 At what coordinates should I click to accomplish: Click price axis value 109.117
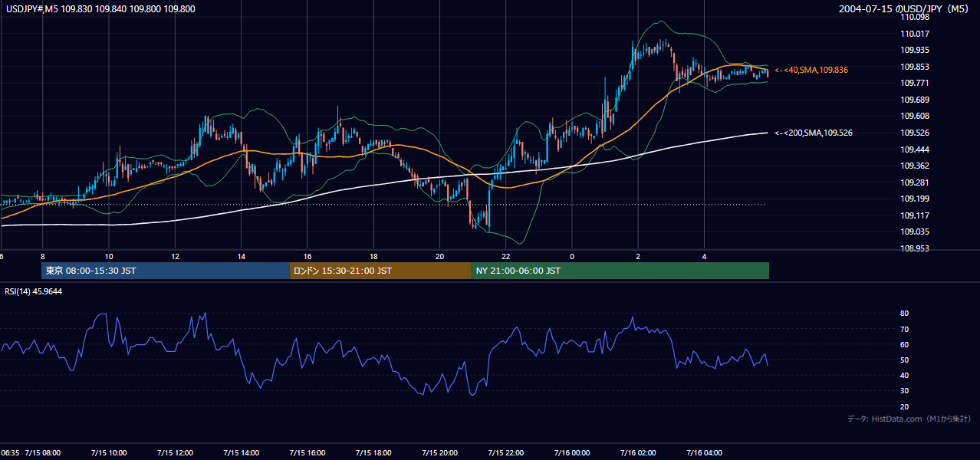[915, 215]
